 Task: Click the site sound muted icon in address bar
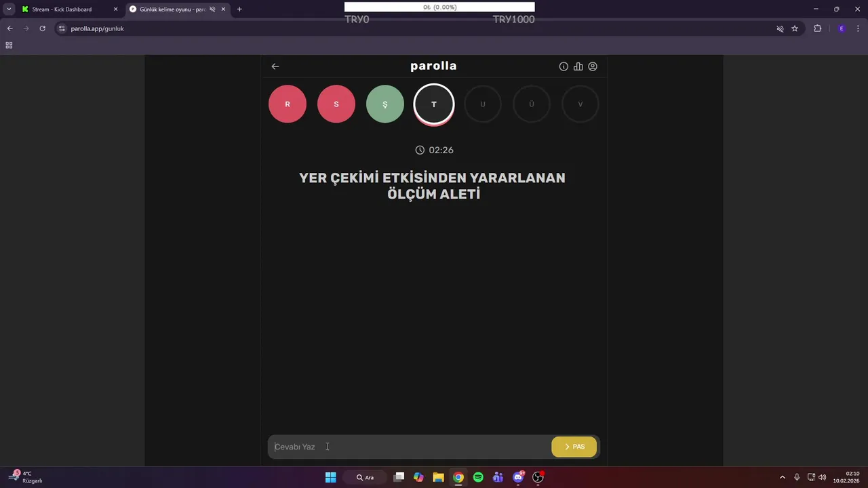pyautogui.click(x=780, y=28)
